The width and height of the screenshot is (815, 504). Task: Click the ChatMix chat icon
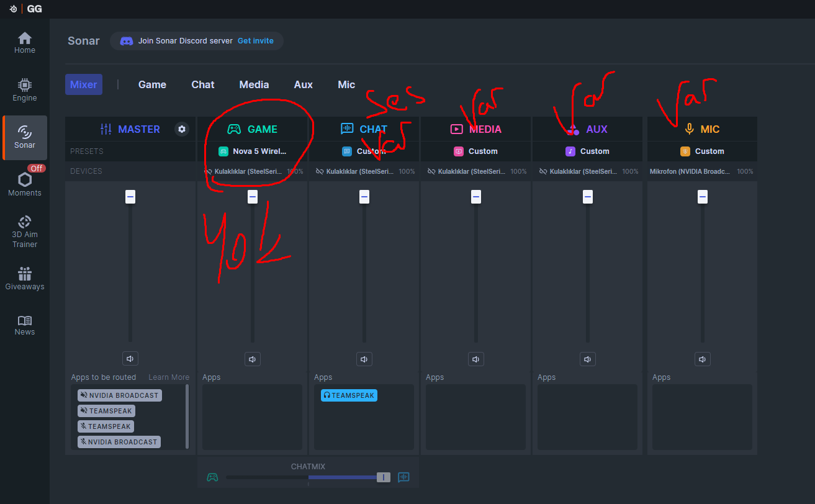pos(403,477)
